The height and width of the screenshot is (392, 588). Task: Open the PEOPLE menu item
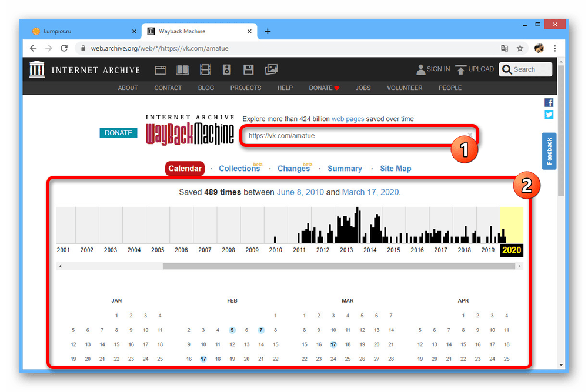450,88
